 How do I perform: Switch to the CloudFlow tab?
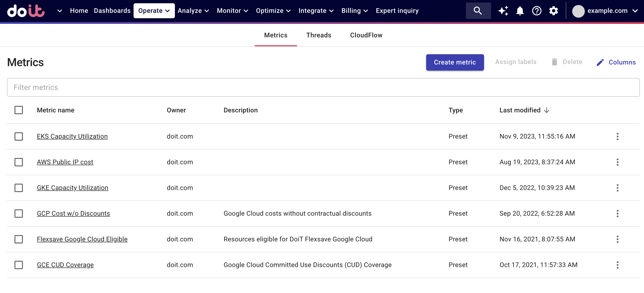(366, 35)
